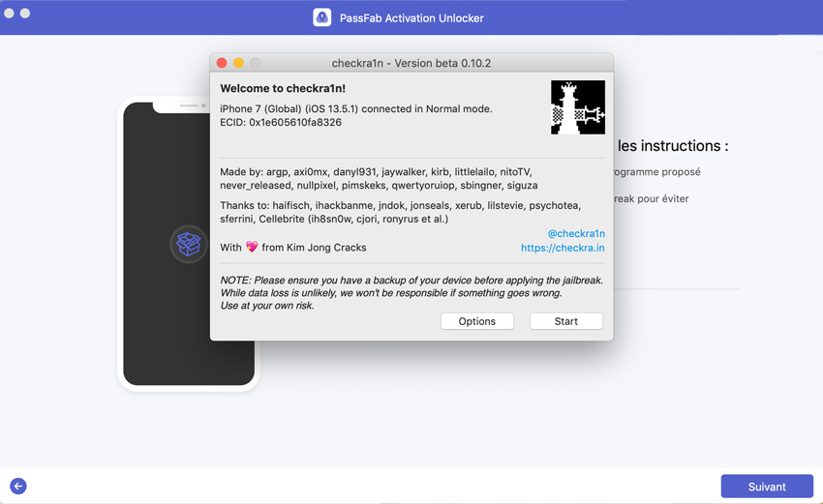Open the https://checkra.in link
This screenshot has height=504, width=823.
563,248
